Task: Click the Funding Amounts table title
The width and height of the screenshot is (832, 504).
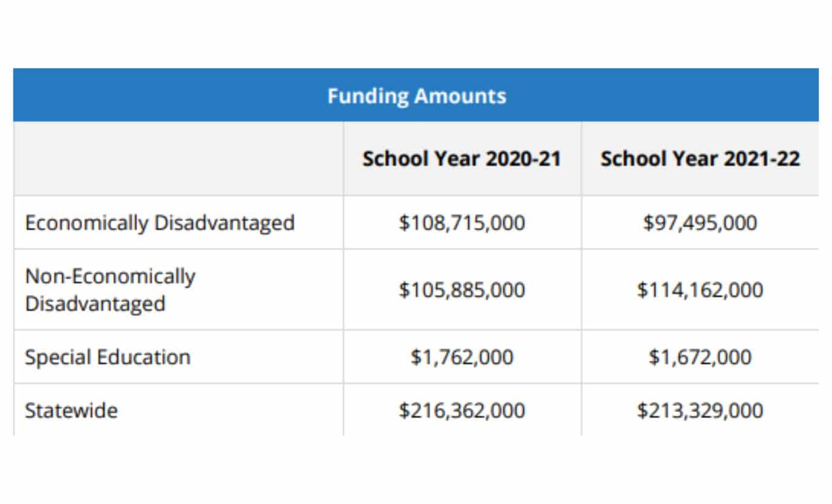Action: click(416, 96)
